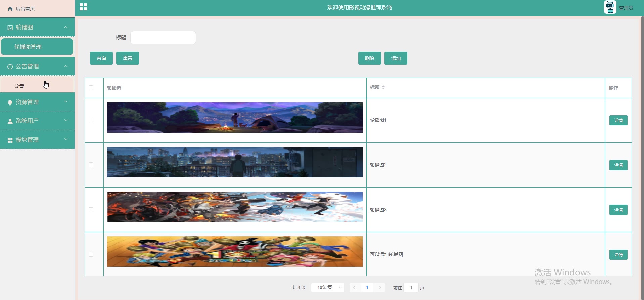Expand the 模块管理 menu chevron
The height and width of the screenshot is (300, 644).
(x=66, y=139)
